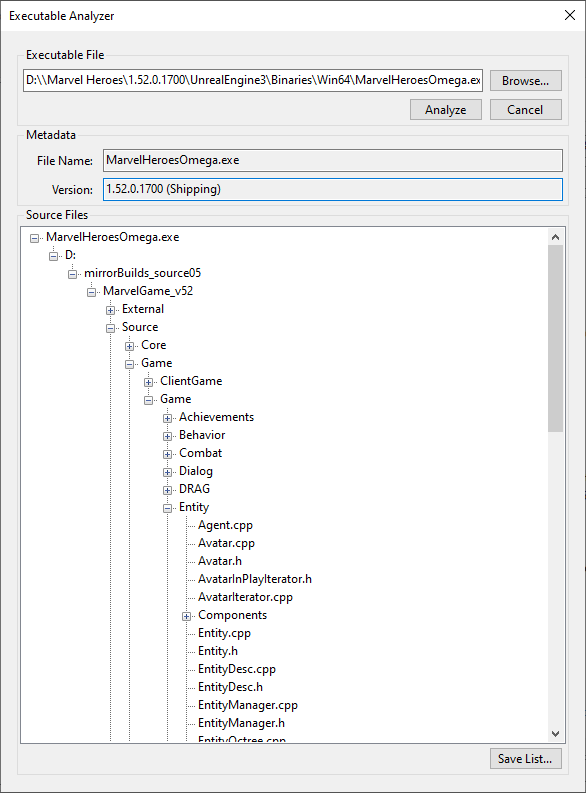Expand the Components folder
Image resolution: width=586 pixels, height=793 pixels.
[187, 616]
